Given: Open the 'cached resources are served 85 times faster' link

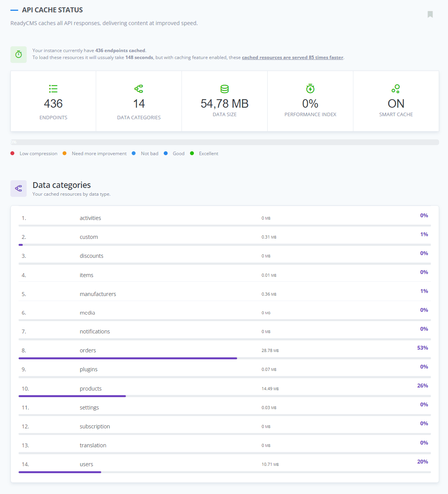Looking at the screenshot, I should coord(292,58).
